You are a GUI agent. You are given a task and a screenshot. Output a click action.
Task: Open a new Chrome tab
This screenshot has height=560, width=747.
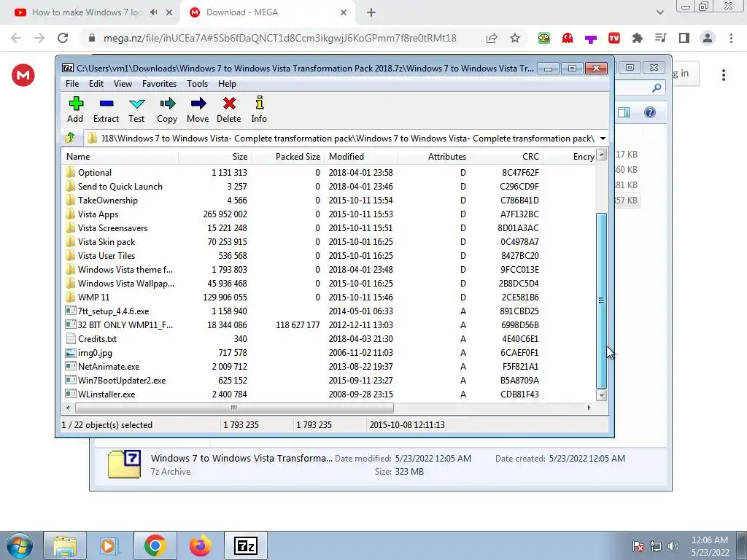[x=371, y=12]
